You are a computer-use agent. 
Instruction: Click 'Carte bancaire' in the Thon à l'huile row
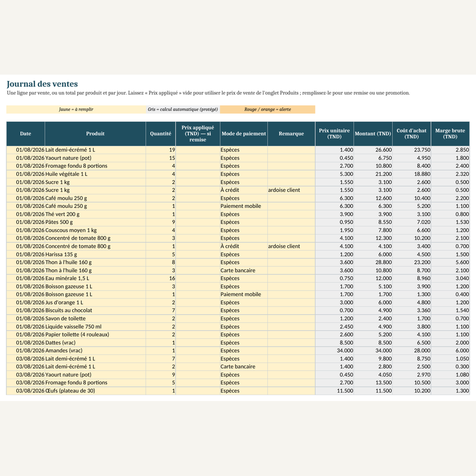[x=244, y=270]
